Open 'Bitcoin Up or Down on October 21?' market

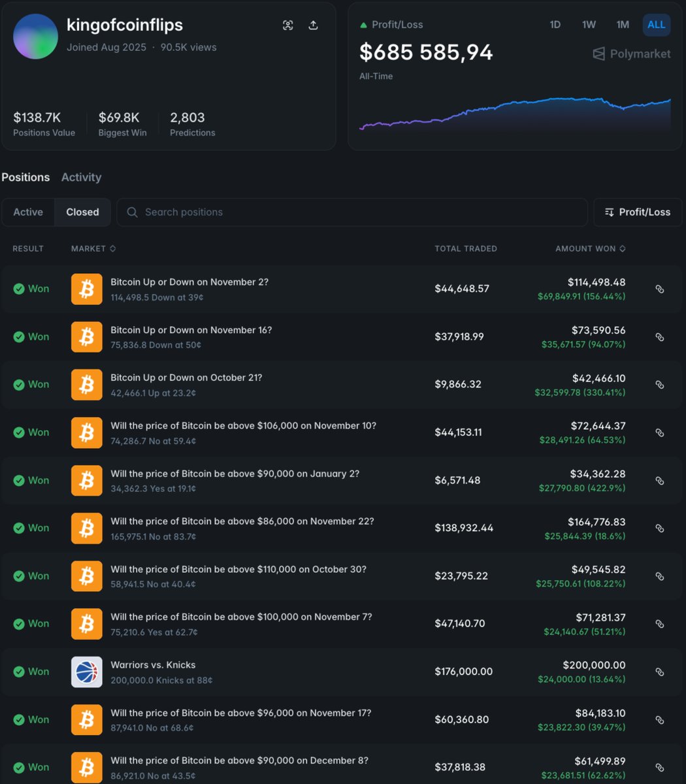pyautogui.click(x=186, y=378)
